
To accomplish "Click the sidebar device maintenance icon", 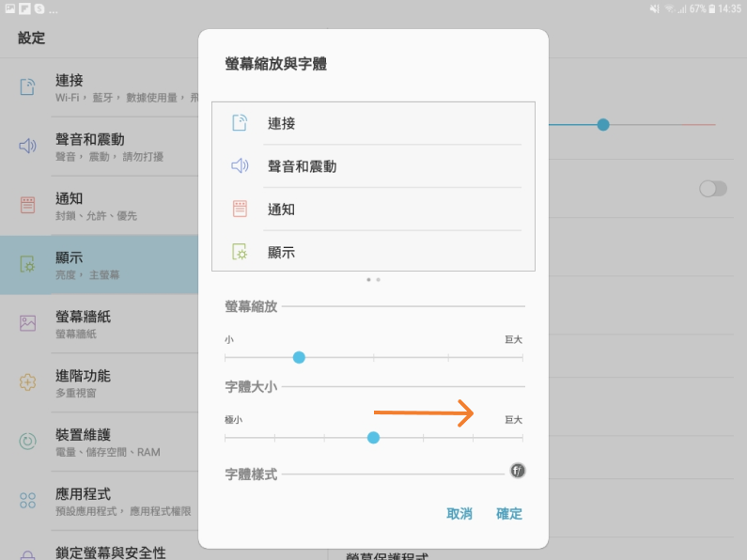I will pos(27,441).
